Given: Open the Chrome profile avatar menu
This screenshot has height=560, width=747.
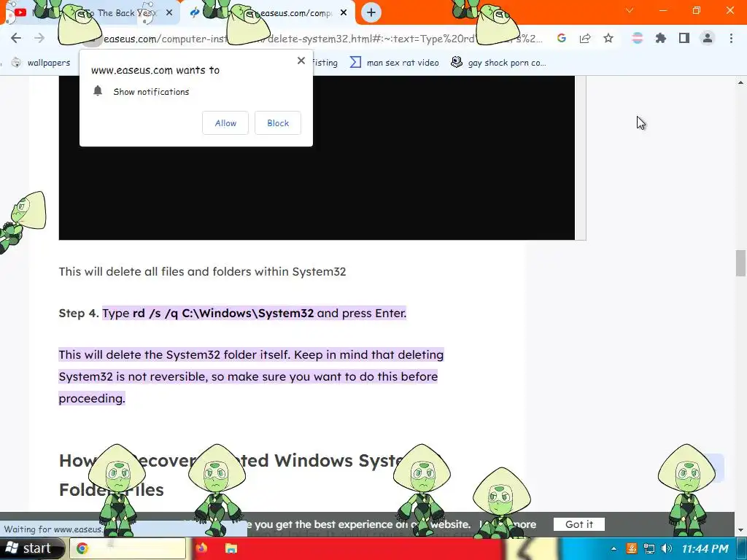Looking at the screenshot, I should [708, 38].
